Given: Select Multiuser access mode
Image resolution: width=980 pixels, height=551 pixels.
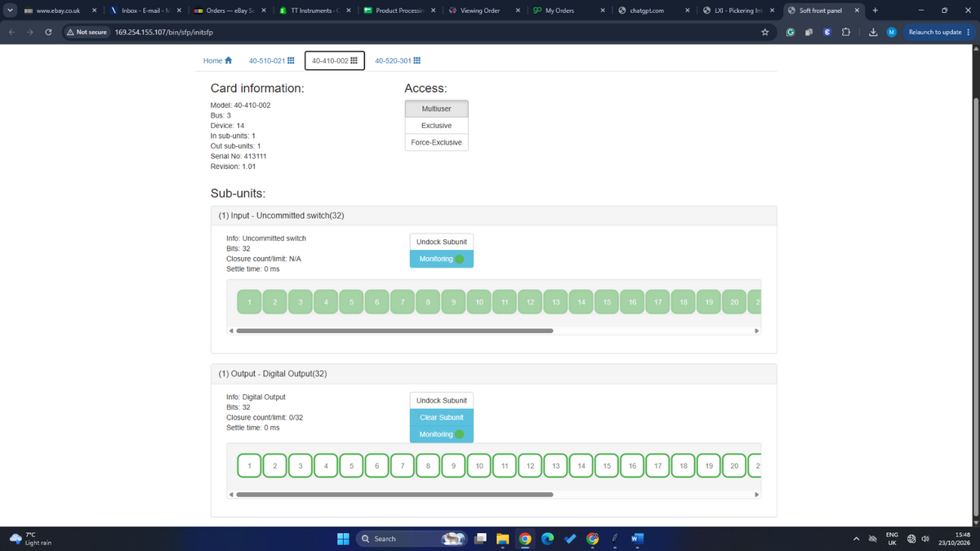Looking at the screenshot, I should click(x=437, y=109).
